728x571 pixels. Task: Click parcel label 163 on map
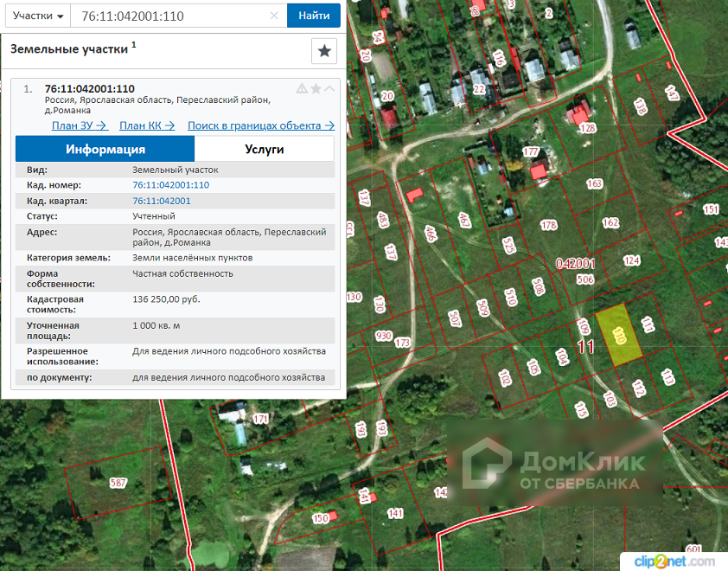click(x=594, y=184)
